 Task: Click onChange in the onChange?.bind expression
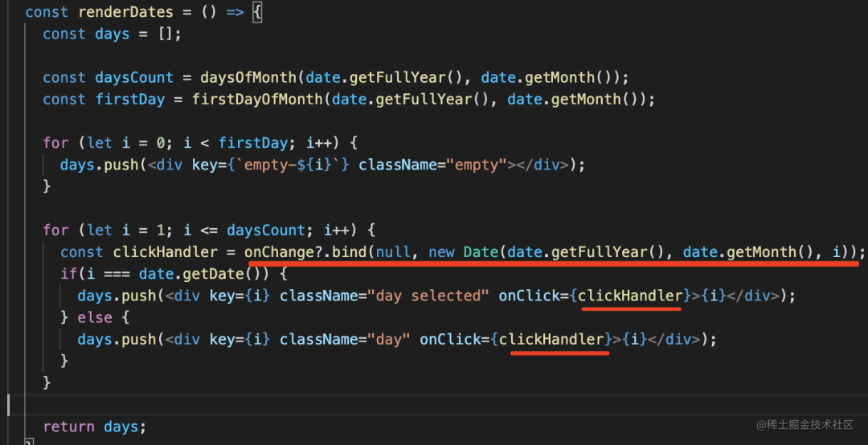coord(280,252)
